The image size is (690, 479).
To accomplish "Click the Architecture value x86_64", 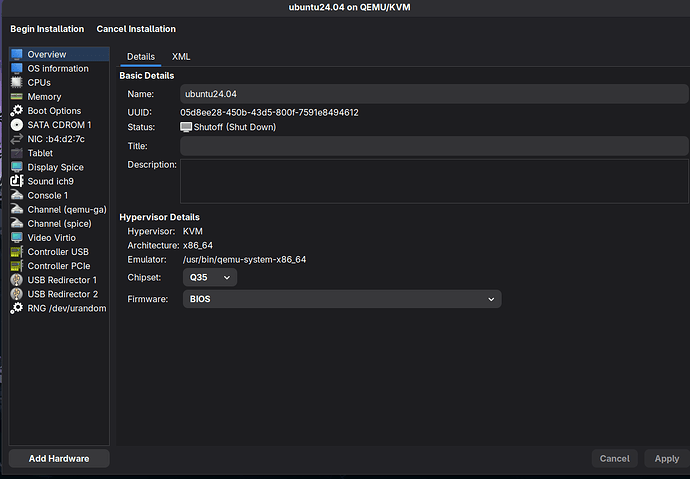I will 198,245.
